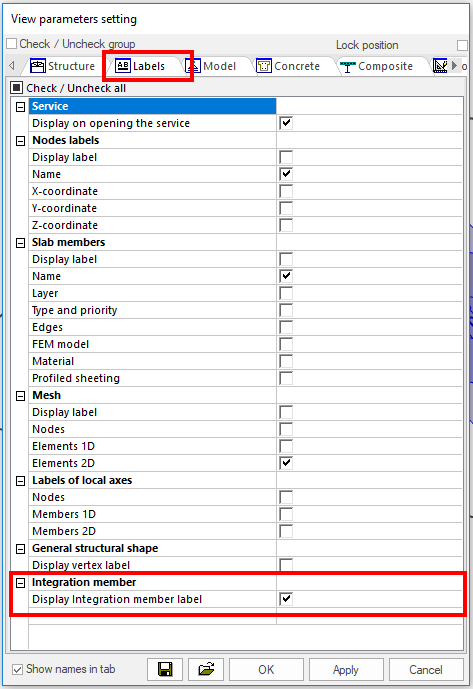
Task: Click the tab scroll left arrow
Action: (12, 66)
